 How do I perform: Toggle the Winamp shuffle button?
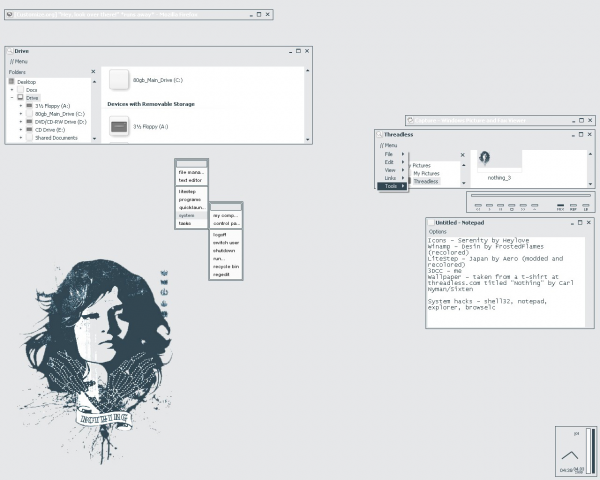click(560, 207)
